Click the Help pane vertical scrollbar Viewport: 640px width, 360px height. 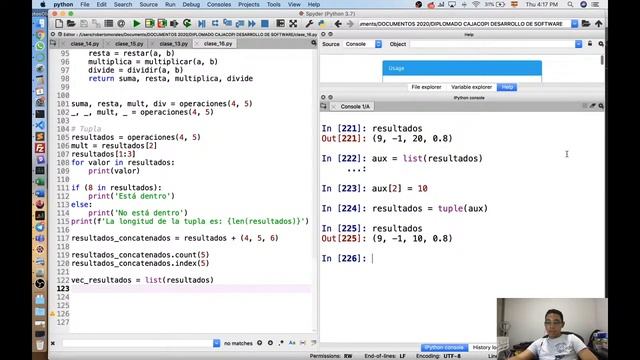[x=602, y=60]
